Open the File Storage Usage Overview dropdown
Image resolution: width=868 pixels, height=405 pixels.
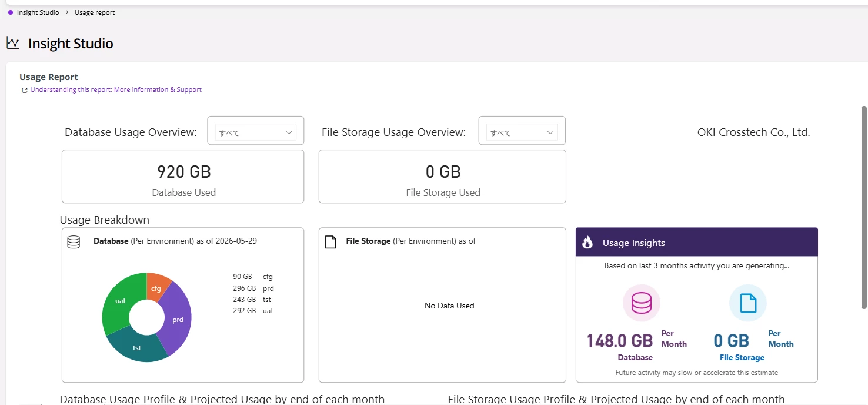(522, 132)
